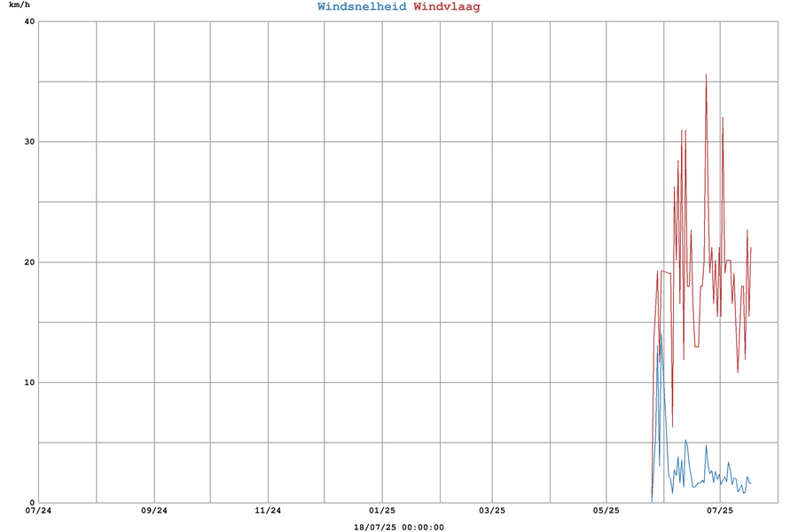Click the 07/25 date on x-axis
This screenshot has width=798, height=532.
tap(720, 511)
